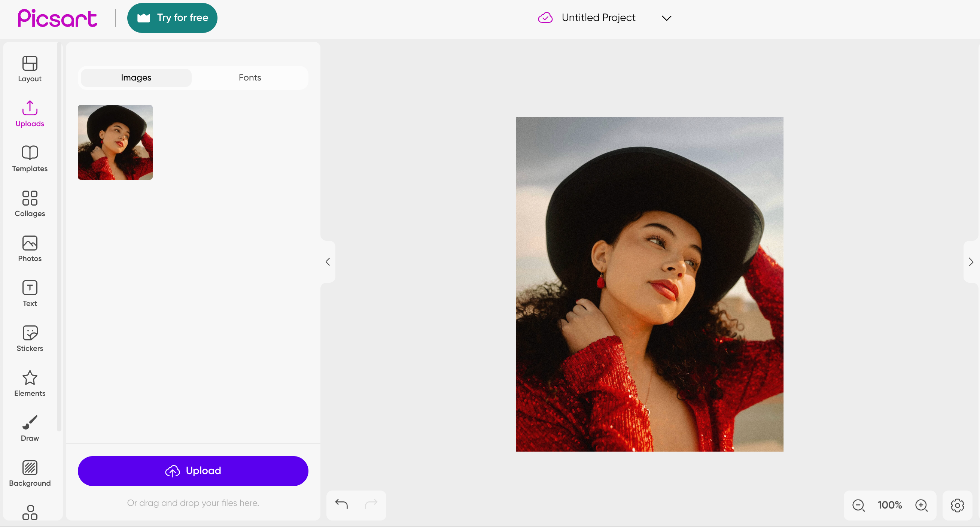
Task: Zoom in the canvas
Action: tap(921, 505)
